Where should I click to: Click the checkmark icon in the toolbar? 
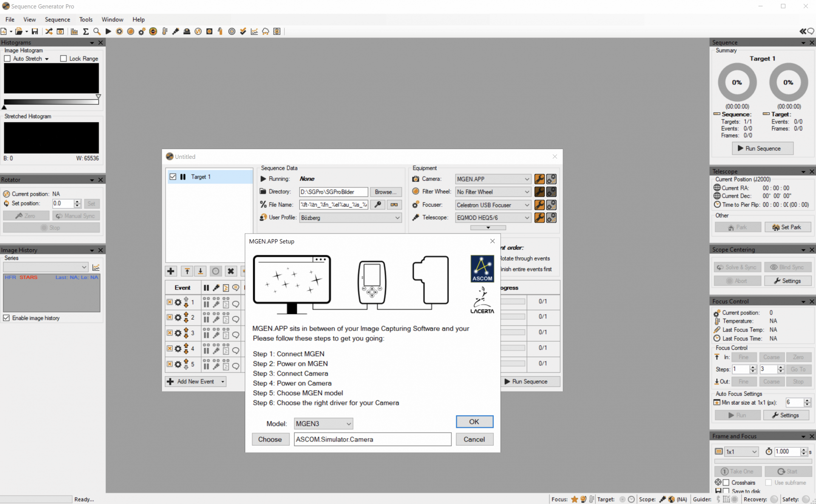click(243, 31)
